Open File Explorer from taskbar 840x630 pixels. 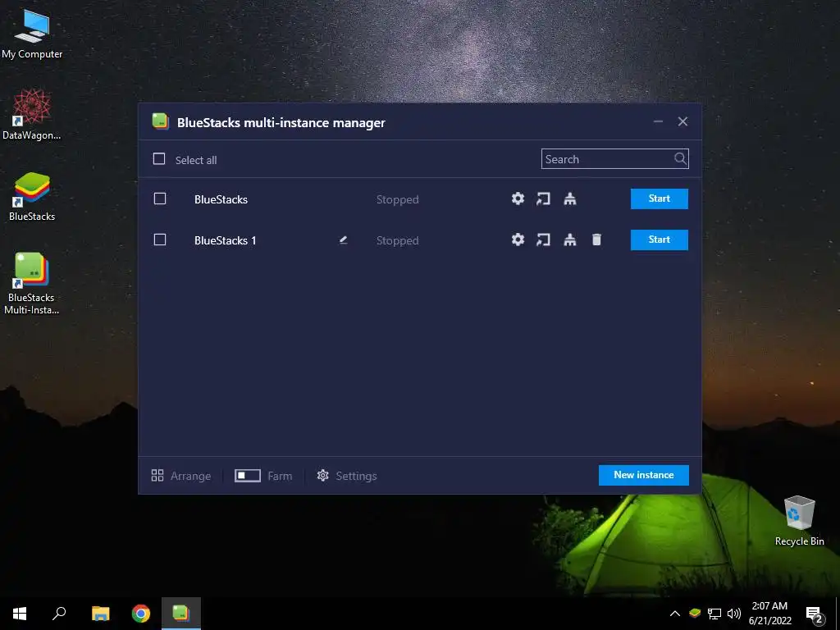point(100,614)
